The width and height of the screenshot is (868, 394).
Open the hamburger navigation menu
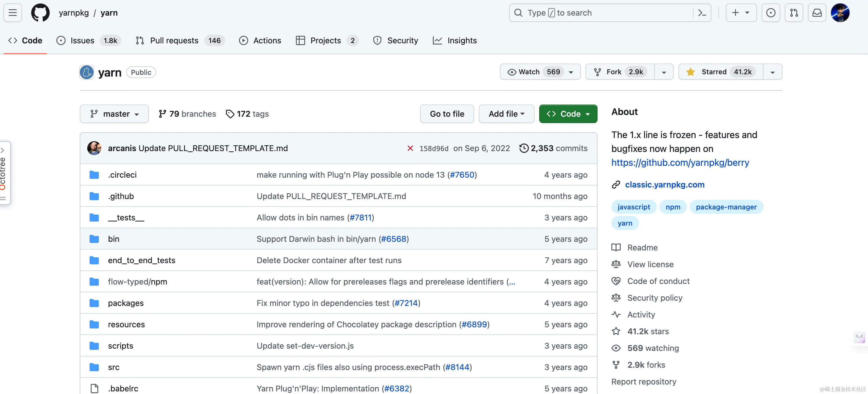pos(13,13)
